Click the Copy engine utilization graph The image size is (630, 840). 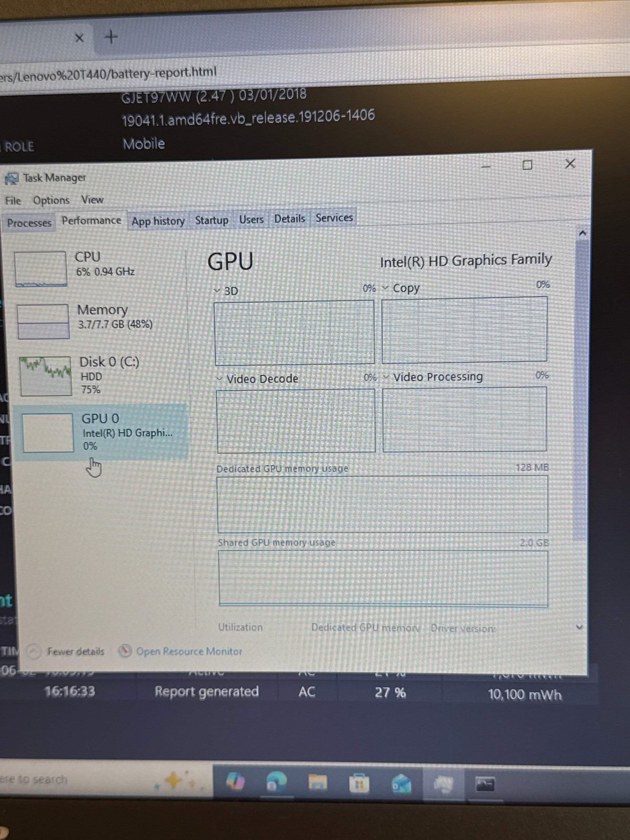coord(465,330)
